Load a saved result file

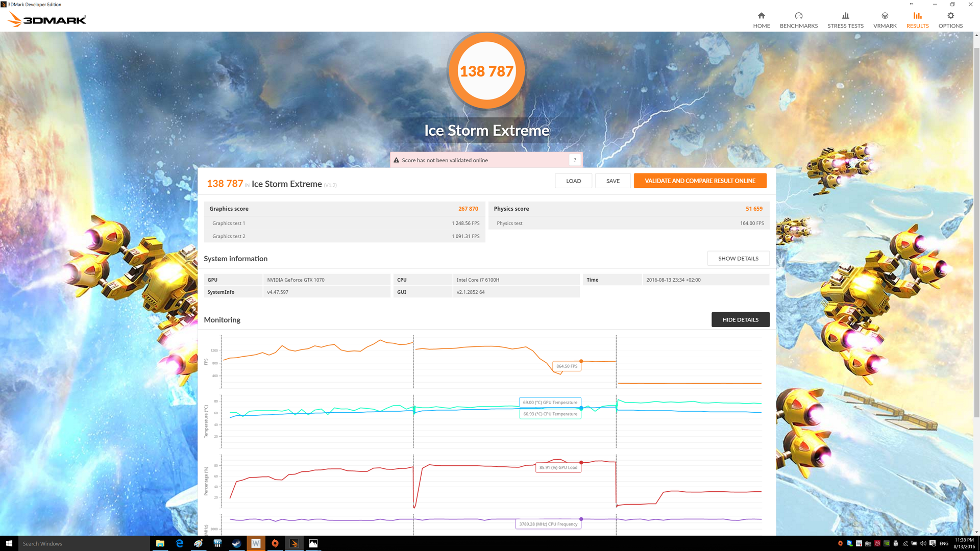click(x=573, y=181)
